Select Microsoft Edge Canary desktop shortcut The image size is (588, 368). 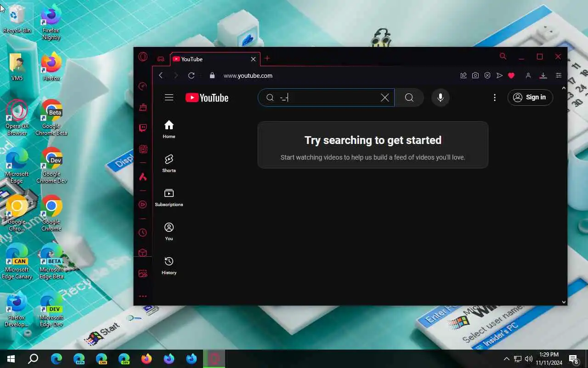(17, 261)
